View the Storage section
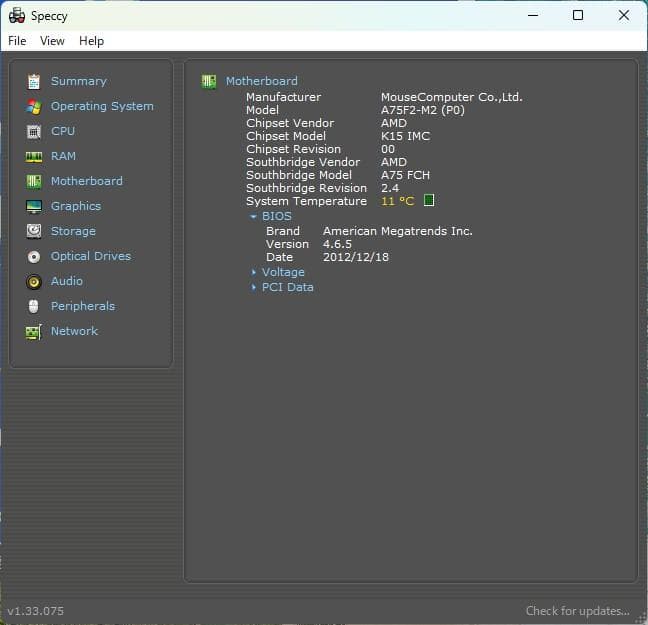The width and height of the screenshot is (648, 625). pos(73,231)
